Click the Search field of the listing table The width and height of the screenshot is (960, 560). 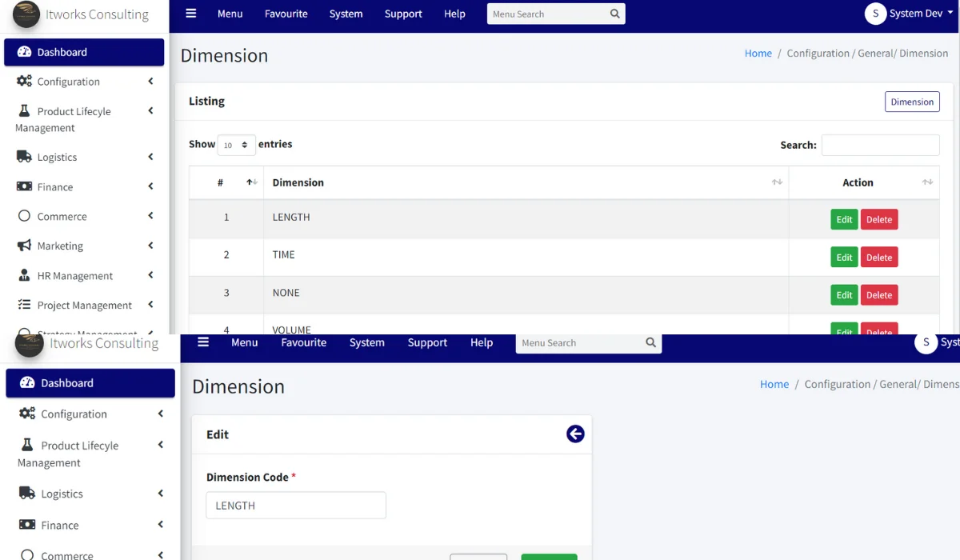[x=880, y=145]
